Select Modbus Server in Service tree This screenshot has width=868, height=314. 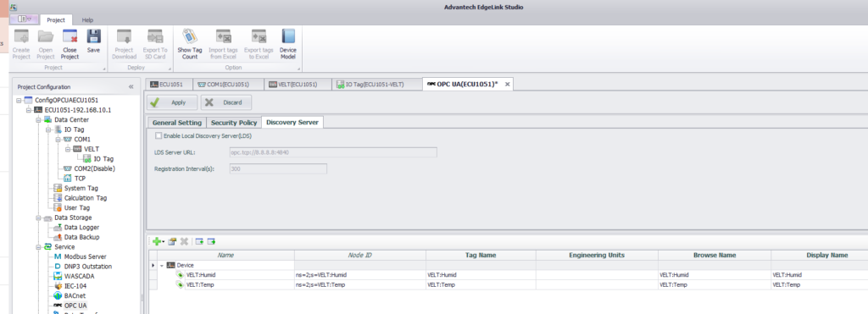click(x=85, y=256)
